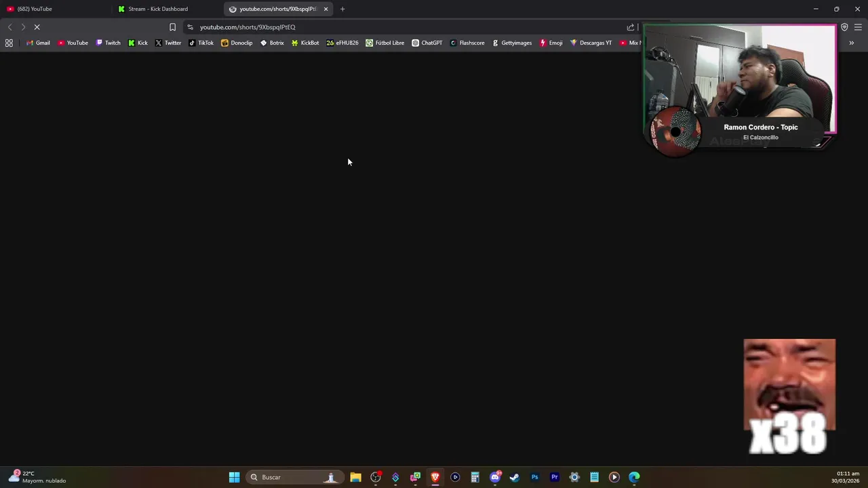Click the Buscar taskbar search box
This screenshot has width=868, height=488.
click(x=294, y=477)
